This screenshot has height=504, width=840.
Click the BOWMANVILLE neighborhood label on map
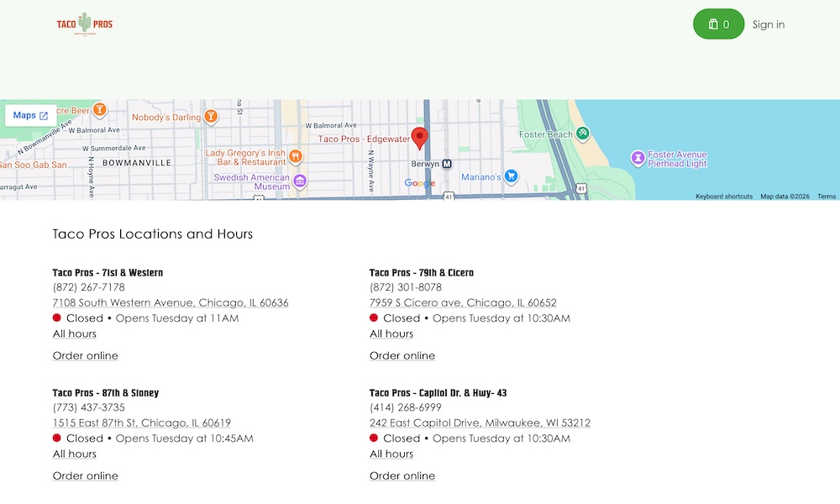(137, 163)
